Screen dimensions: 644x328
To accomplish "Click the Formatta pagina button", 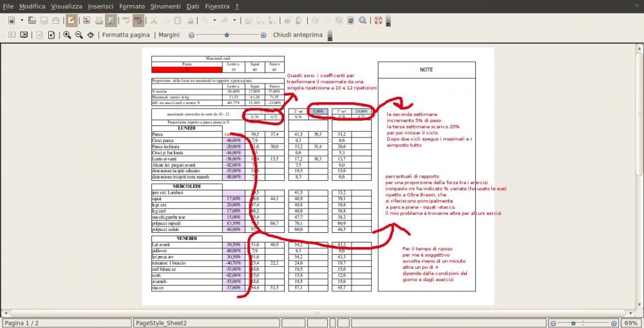I will point(126,35).
